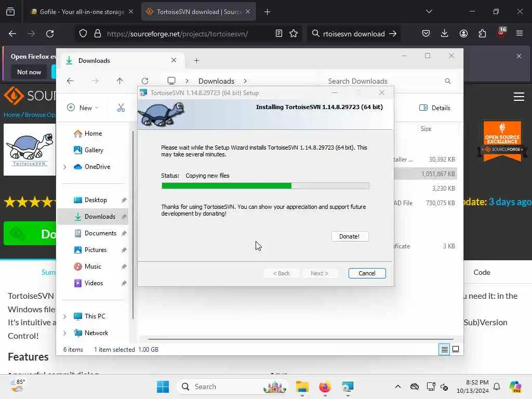The image size is (532, 399).
Task: Go up one folder level in Explorer
Action: (x=120, y=81)
